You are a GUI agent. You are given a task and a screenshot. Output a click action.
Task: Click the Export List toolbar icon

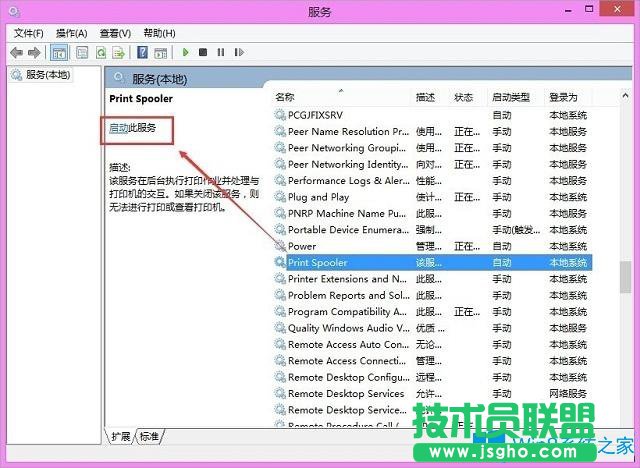tap(118, 53)
